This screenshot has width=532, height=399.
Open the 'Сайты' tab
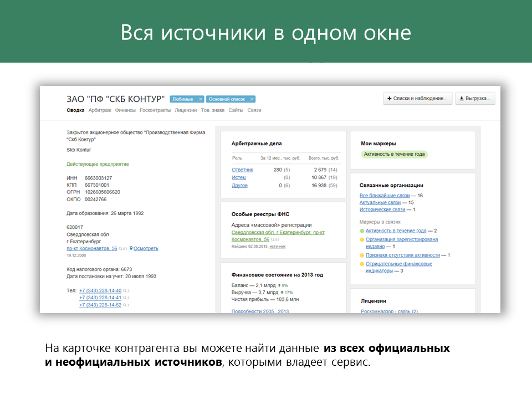[x=236, y=110]
